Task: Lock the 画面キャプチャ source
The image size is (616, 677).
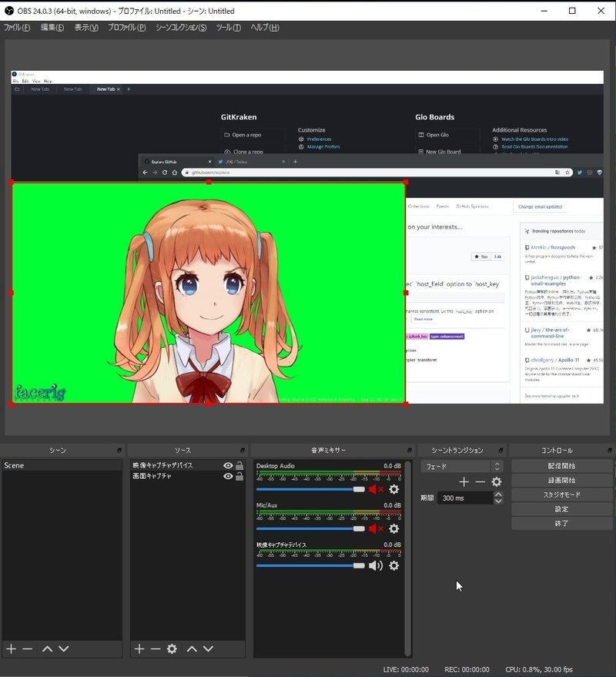Action: click(x=239, y=476)
